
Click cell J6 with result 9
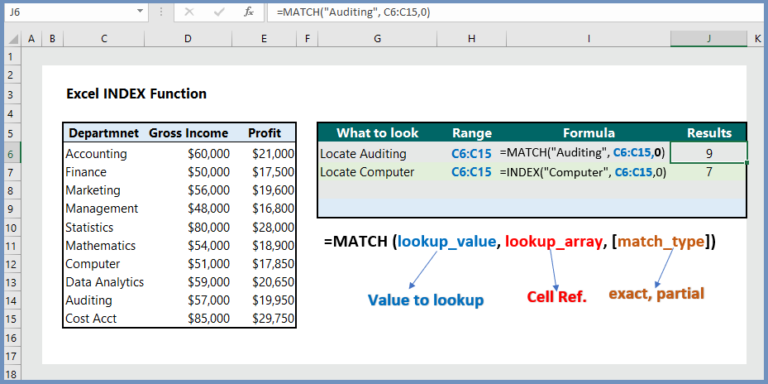tap(709, 154)
